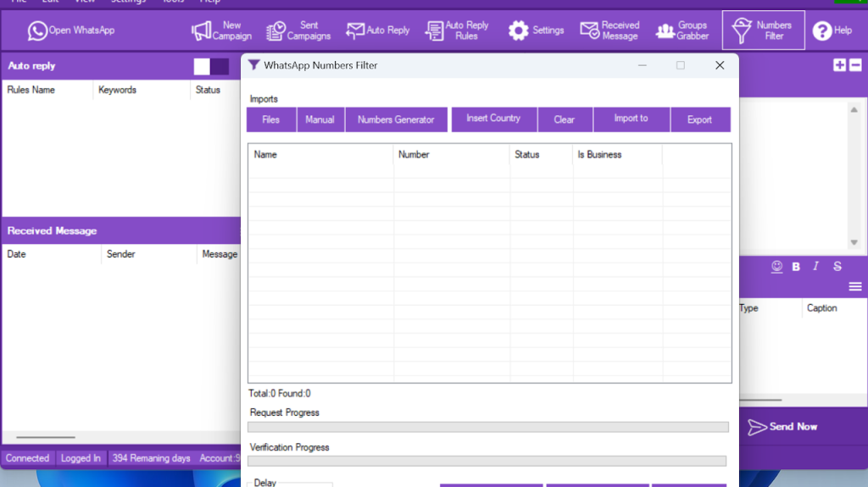
Task: Open Help from the toolbar
Action: click(x=832, y=30)
